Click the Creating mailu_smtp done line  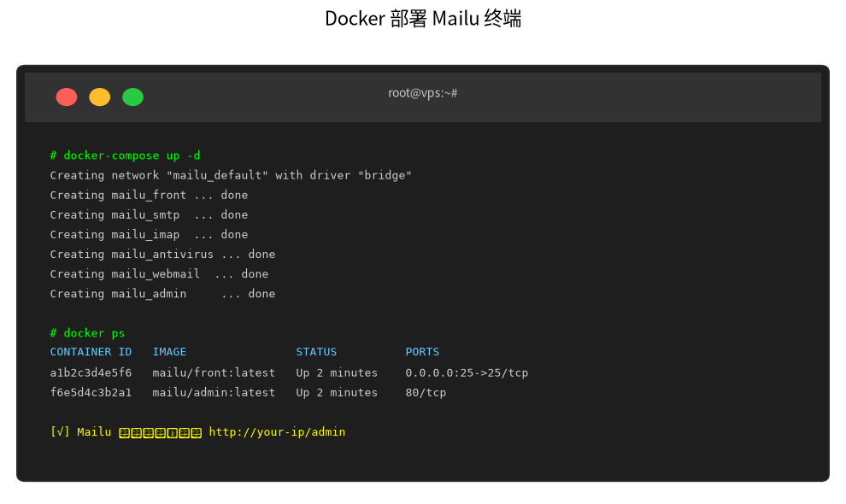tap(149, 214)
